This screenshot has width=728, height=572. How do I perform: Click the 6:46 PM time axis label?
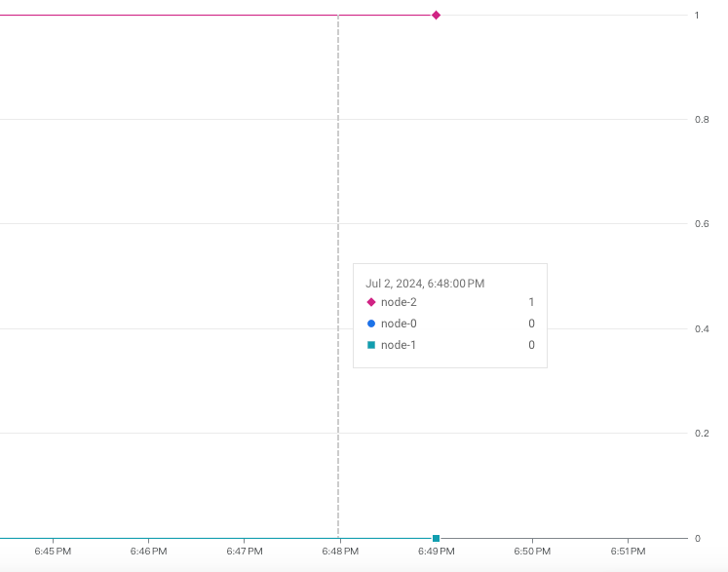tap(148, 552)
